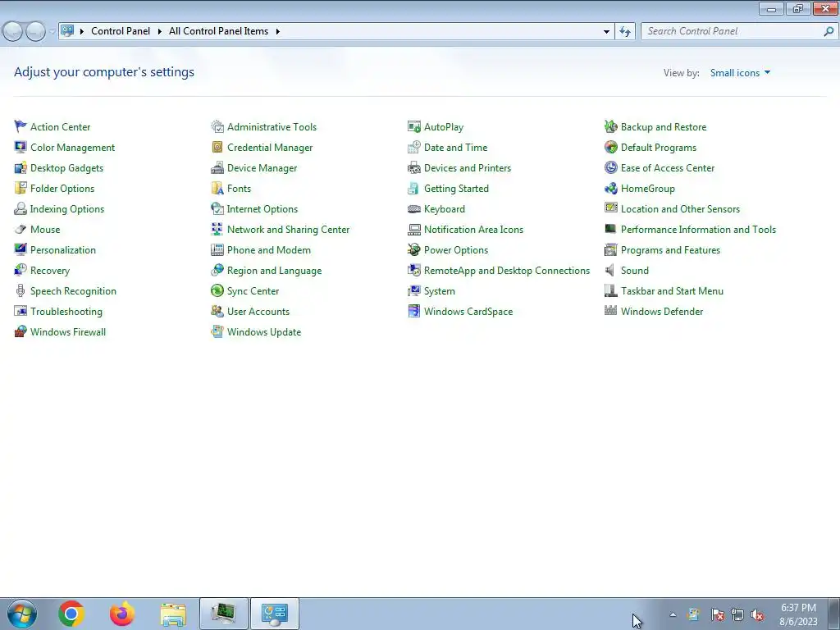This screenshot has height=630, width=840.
Task: Click the User Accounts people icon
Action: pyautogui.click(x=217, y=311)
